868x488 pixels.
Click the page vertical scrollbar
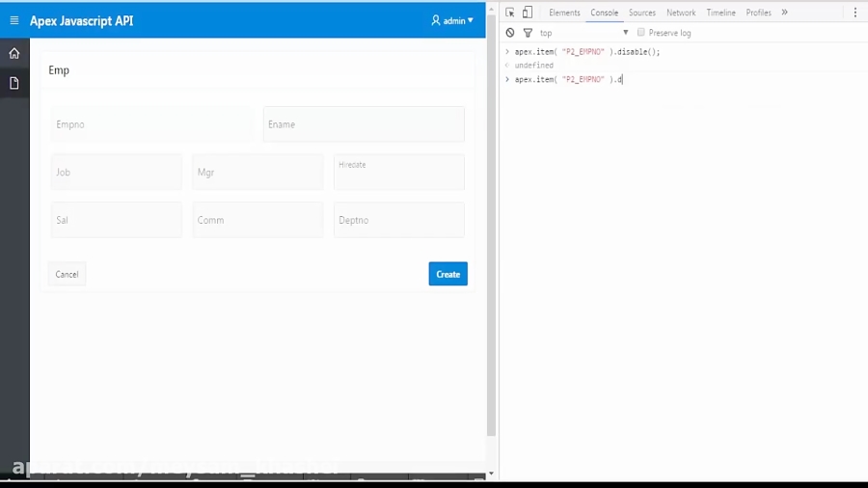(x=491, y=224)
